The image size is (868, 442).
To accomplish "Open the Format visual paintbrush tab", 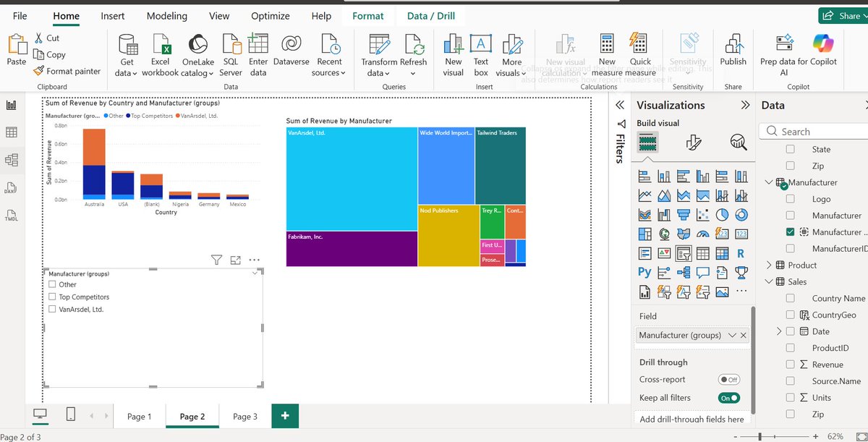I will coord(693,142).
